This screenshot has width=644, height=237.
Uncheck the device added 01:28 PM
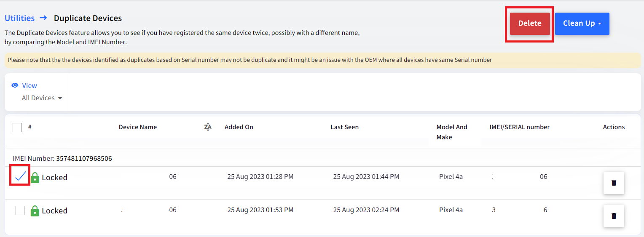click(20, 177)
